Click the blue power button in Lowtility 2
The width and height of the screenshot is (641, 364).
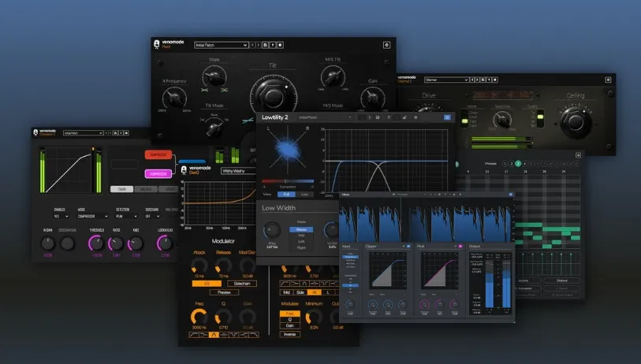pyautogui.click(x=447, y=117)
